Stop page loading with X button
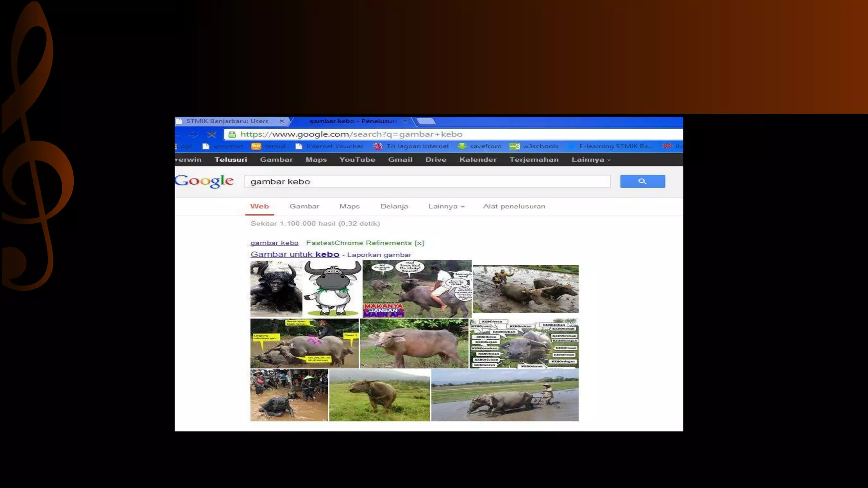Image resolution: width=868 pixels, height=488 pixels. [211, 134]
